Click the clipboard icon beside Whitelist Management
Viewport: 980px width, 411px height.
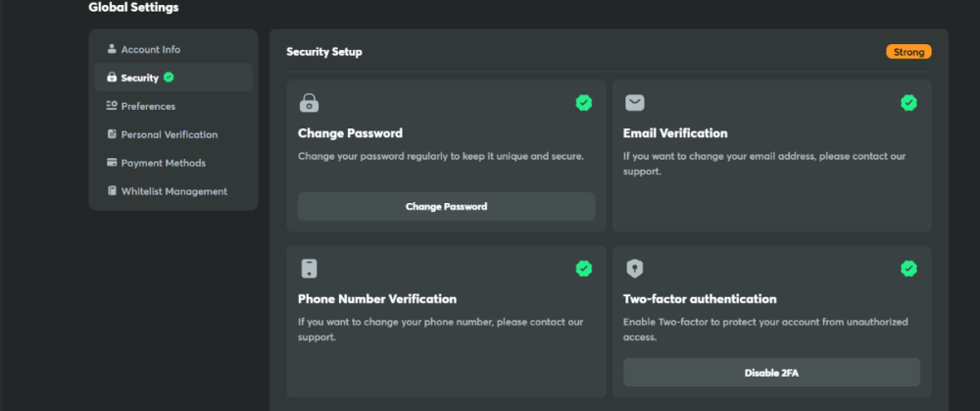(112, 191)
